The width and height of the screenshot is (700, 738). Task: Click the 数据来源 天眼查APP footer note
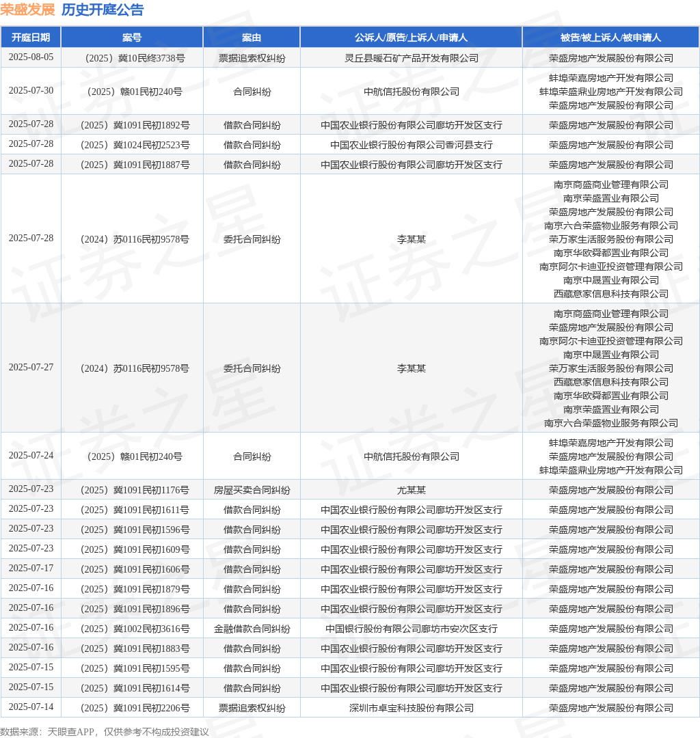104,732
